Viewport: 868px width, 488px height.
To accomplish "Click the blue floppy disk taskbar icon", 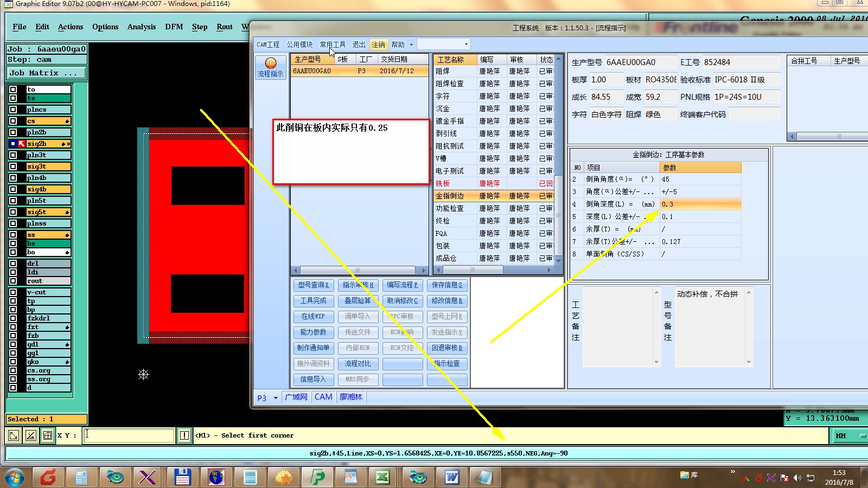I will tap(182, 477).
